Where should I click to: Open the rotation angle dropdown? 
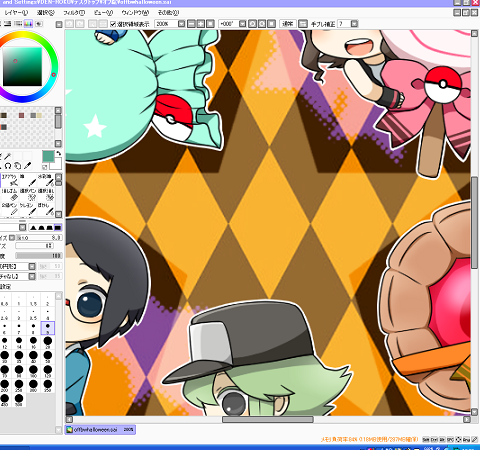click(x=242, y=24)
